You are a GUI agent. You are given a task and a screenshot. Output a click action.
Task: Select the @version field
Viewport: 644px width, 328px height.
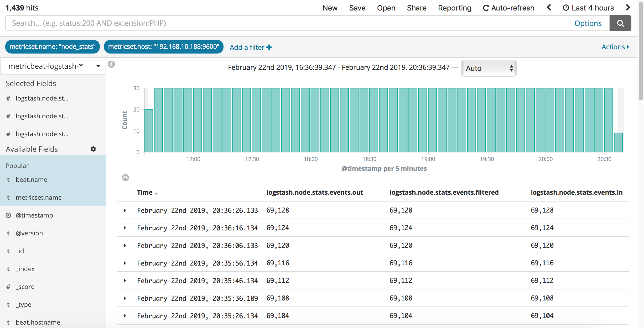coord(29,233)
